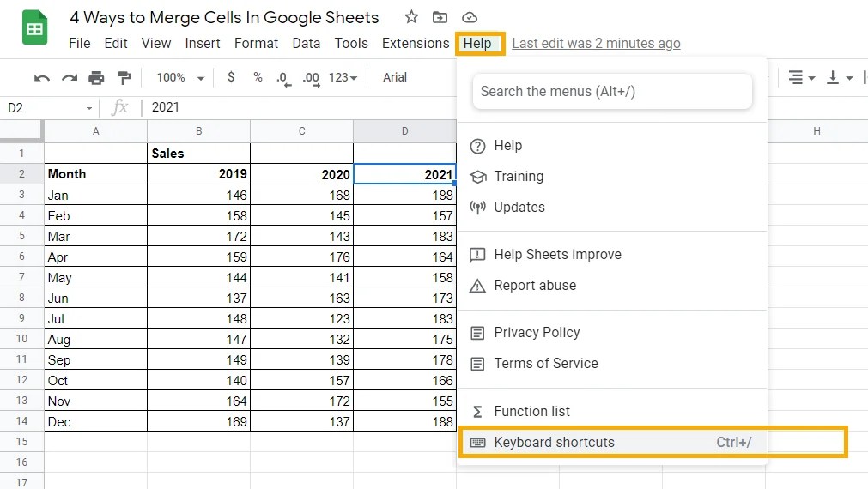The image size is (868, 489).
Task: Expand the 123 number format dropdown
Action: (343, 77)
